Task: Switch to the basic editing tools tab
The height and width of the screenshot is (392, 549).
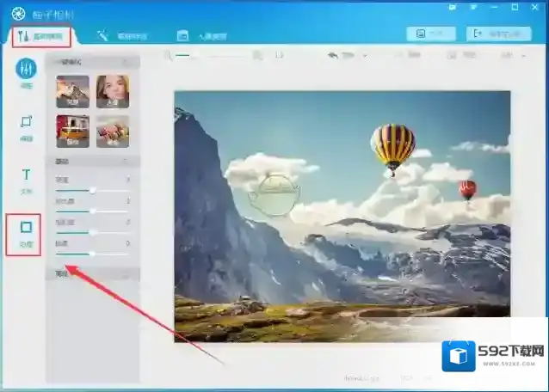Action: 43,36
